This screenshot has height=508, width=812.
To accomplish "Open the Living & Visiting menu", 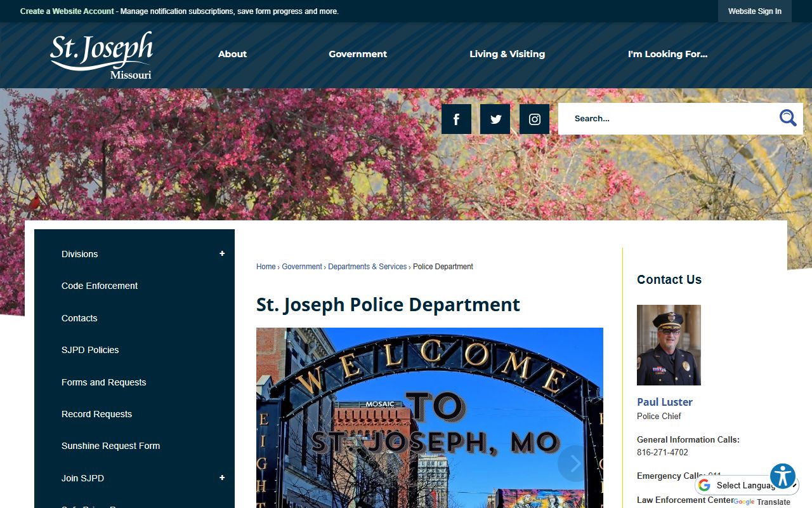I will point(507,54).
